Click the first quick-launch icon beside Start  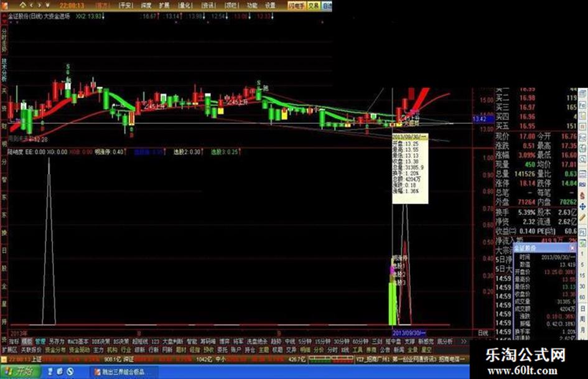pos(50,372)
